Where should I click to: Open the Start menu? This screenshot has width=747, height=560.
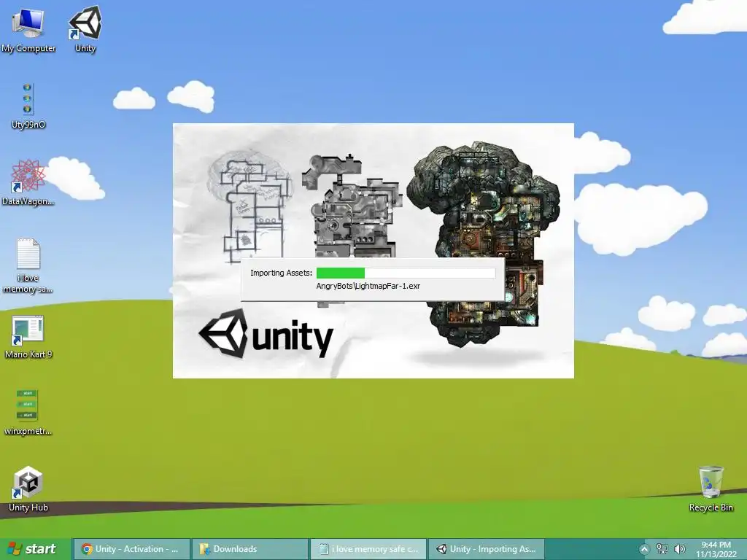(34, 549)
